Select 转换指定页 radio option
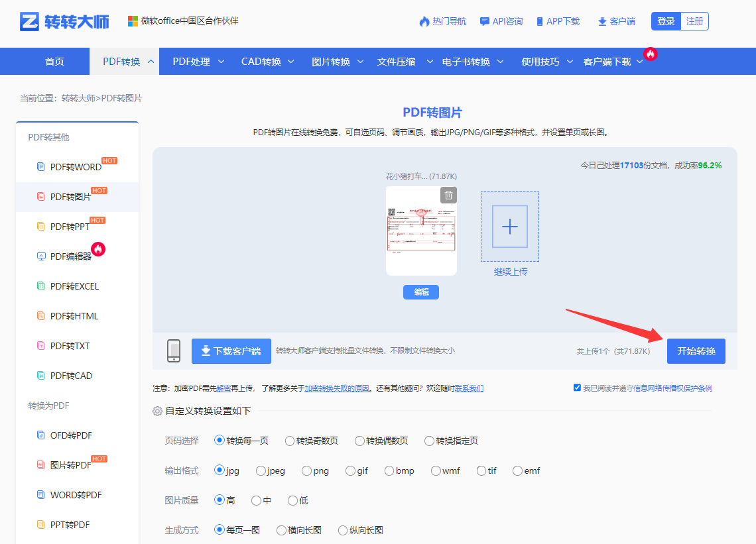The height and width of the screenshot is (544, 756). coord(429,441)
